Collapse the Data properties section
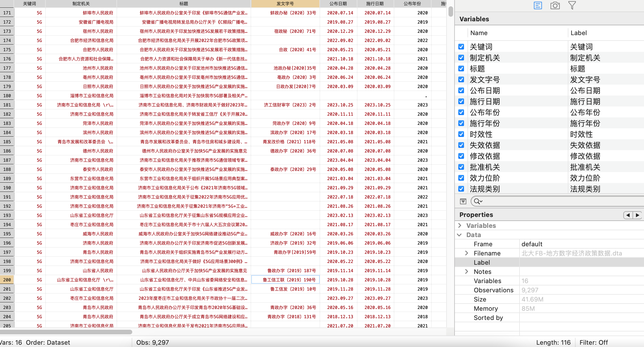The width and height of the screenshot is (644, 347). tap(460, 235)
